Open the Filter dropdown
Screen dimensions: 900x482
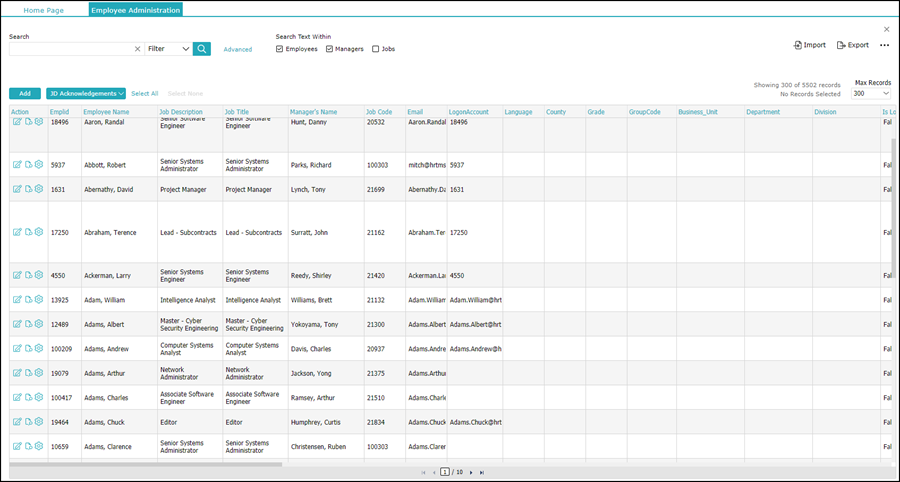pos(167,48)
